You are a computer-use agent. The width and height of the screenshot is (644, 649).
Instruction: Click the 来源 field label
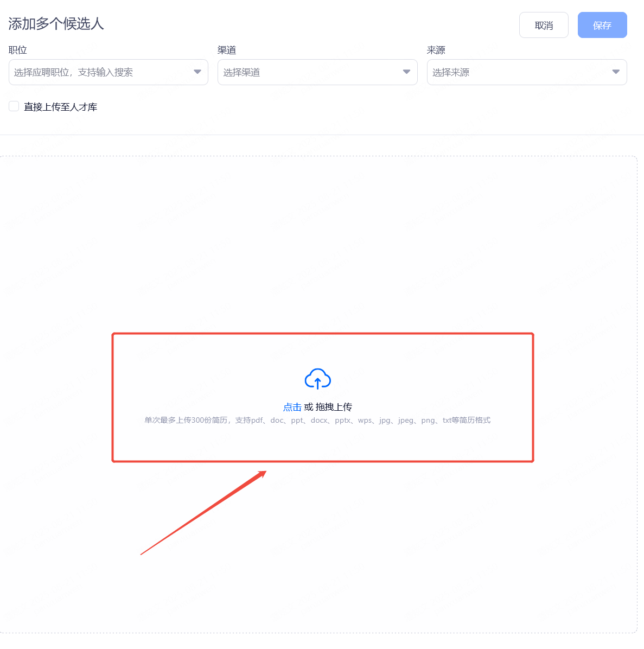click(x=436, y=50)
